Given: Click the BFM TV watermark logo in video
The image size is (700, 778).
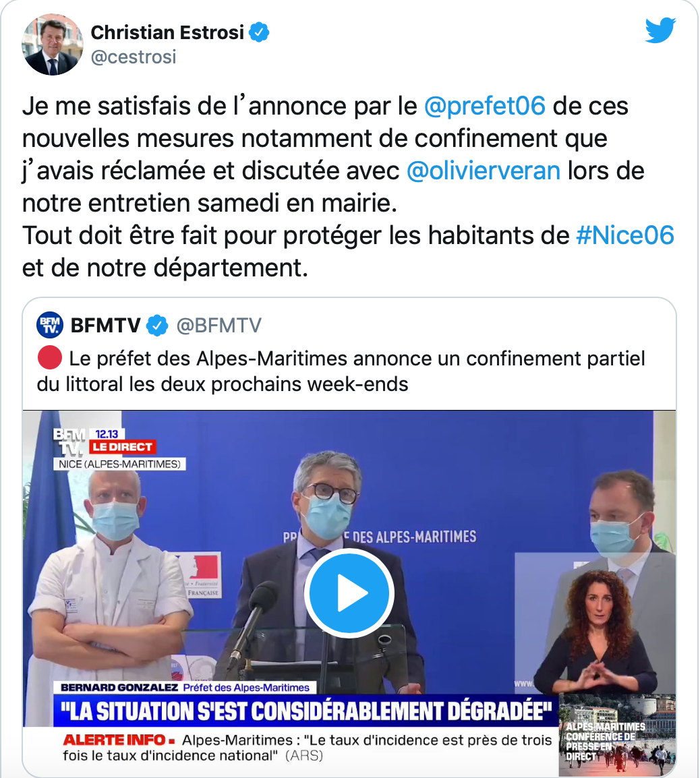Looking at the screenshot, I should coord(70,442).
